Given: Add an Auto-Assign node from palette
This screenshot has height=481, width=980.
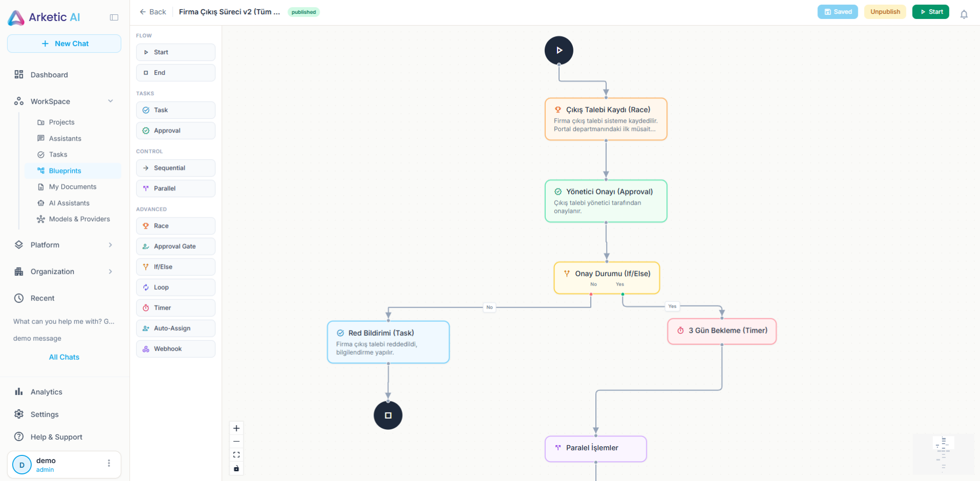Looking at the screenshot, I should tap(175, 328).
